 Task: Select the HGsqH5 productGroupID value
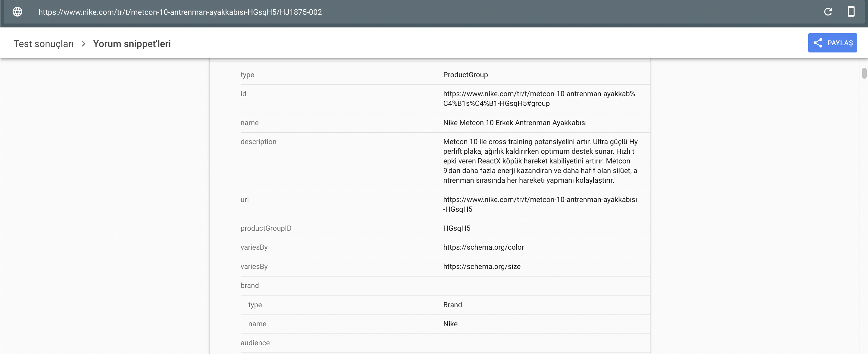pos(457,228)
